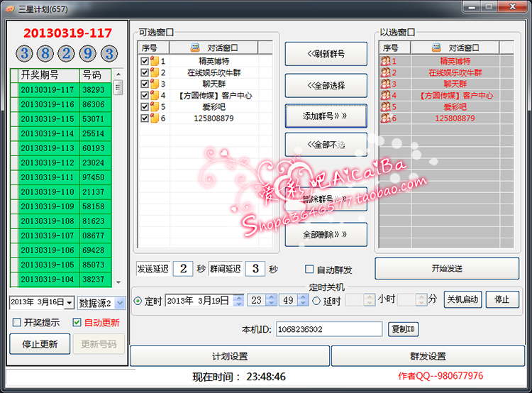Click the folder icon beside 精英博特 in 可选窗口
The width and height of the screenshot is (532, 393).
tap(154, 62)
